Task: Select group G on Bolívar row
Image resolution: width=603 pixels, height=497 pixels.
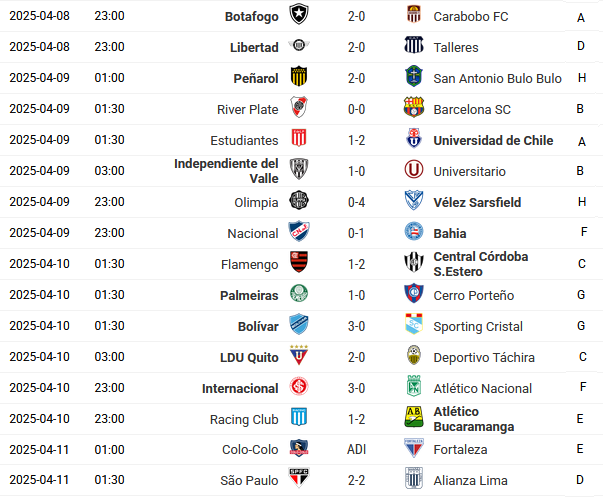Action: tap(581, 326)
